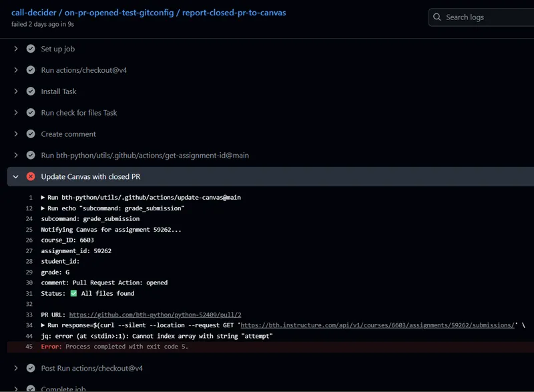Click the check icon beside Post Run actions/checkout@v4
Viewport: 534px width, 392px height.
[31, 369]
